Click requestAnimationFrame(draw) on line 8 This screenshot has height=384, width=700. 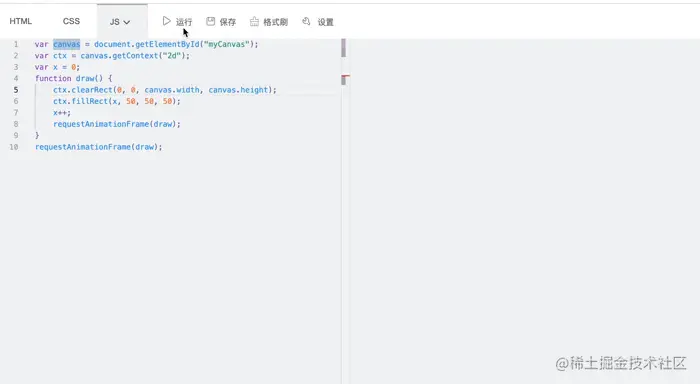[x=115, y=124]
